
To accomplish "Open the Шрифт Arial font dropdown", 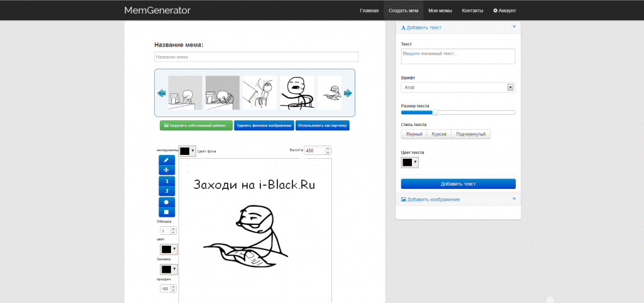I will (458, 87).
